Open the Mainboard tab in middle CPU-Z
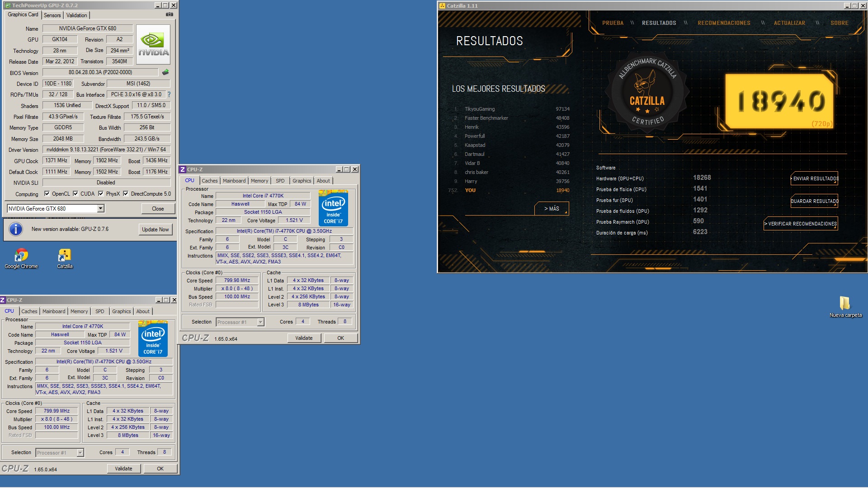 point(234,181)
